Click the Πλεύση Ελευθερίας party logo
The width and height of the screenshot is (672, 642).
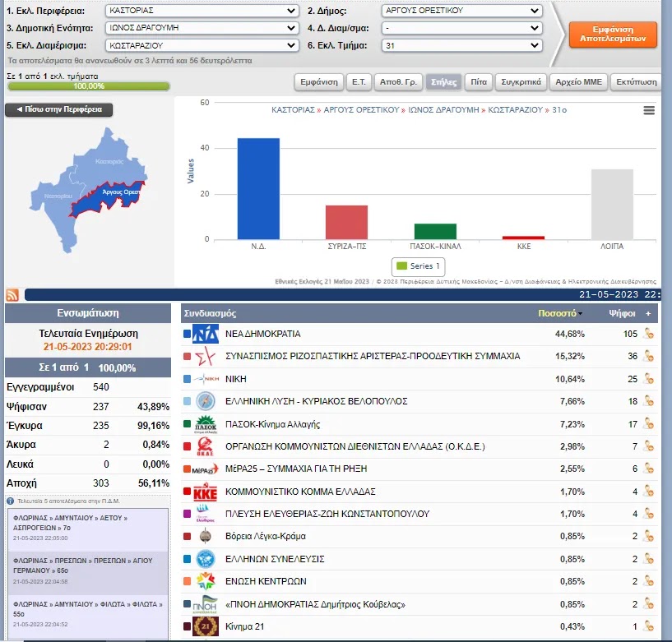point(205,514)
